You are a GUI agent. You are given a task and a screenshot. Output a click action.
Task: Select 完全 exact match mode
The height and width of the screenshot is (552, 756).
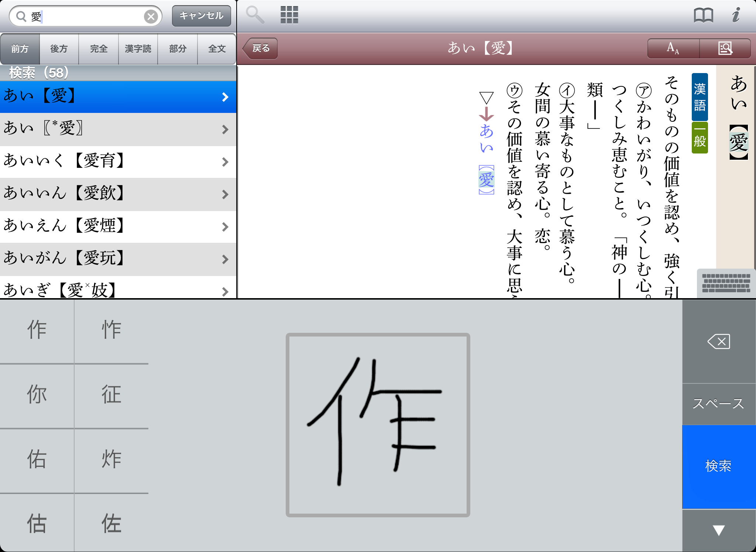click(99, 49)
